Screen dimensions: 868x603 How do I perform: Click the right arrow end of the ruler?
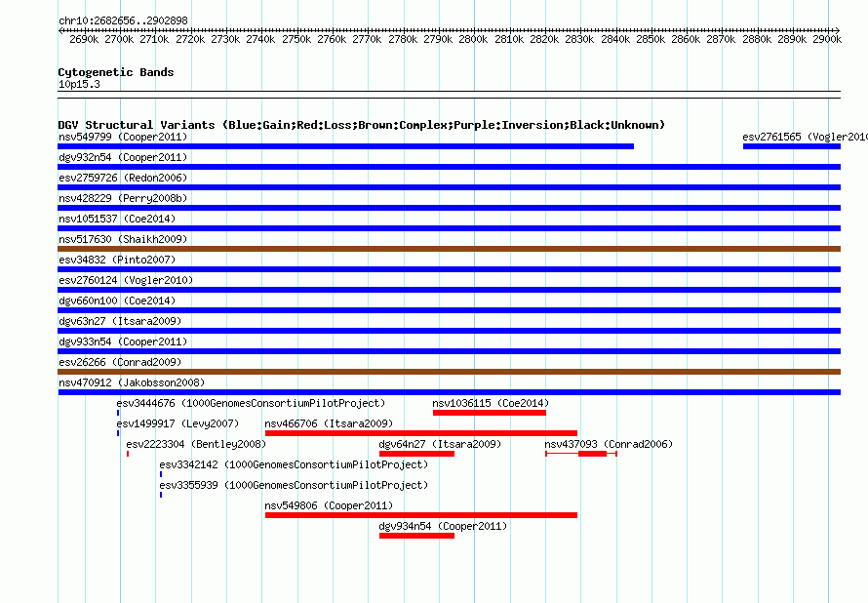838,30
